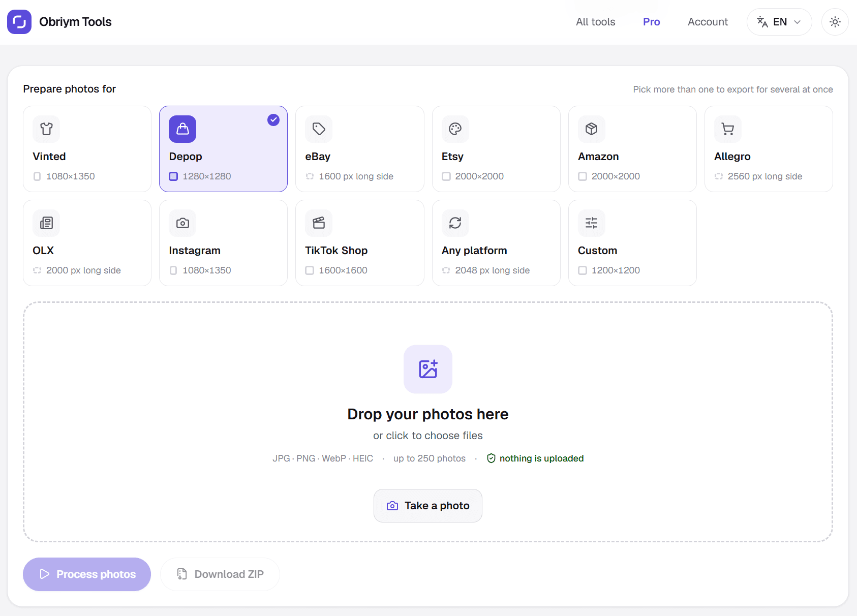This screenshot has height=616, width=857.
Task: Click 'up to 250 photos' text
Action: click(x=430, y=458)
